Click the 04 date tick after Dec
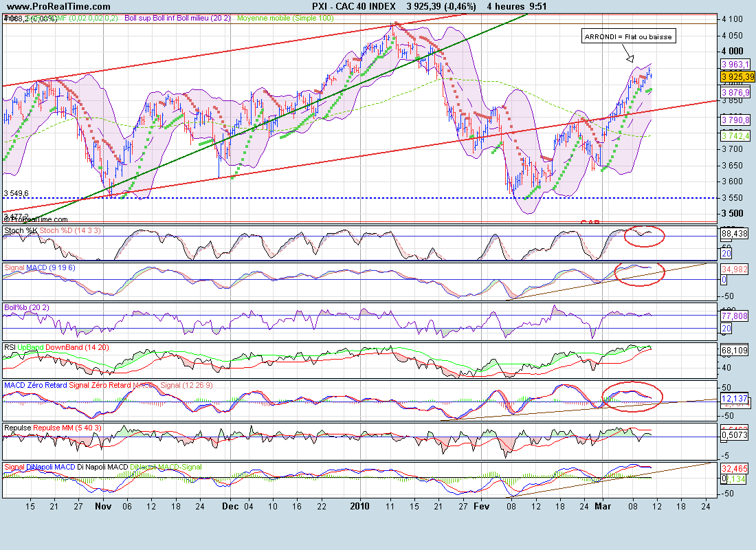Screen dimensions: 756x550 point(248,507)
